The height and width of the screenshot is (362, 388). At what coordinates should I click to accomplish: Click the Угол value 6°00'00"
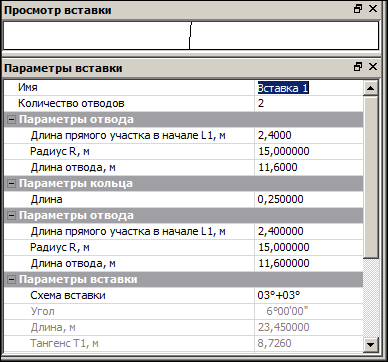point(309,311)
